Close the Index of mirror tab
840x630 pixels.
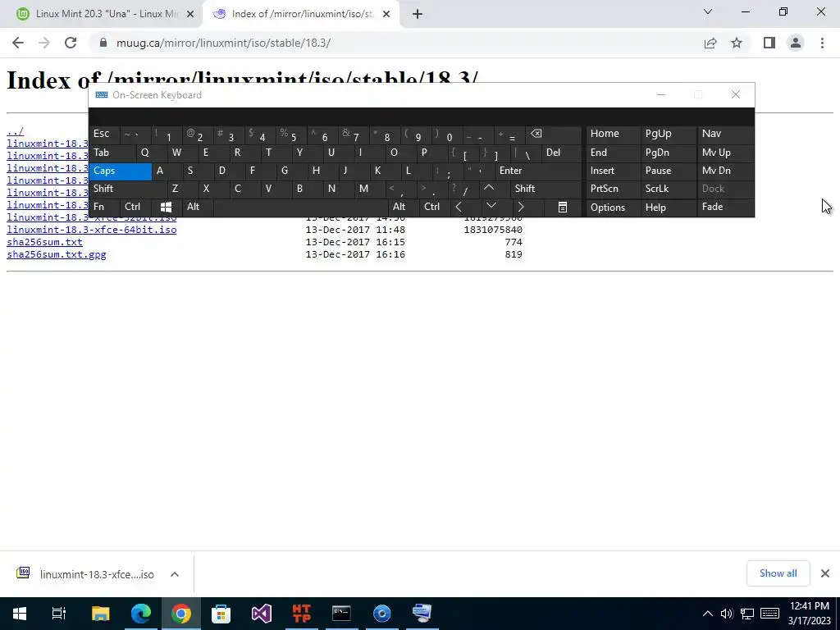386,14
